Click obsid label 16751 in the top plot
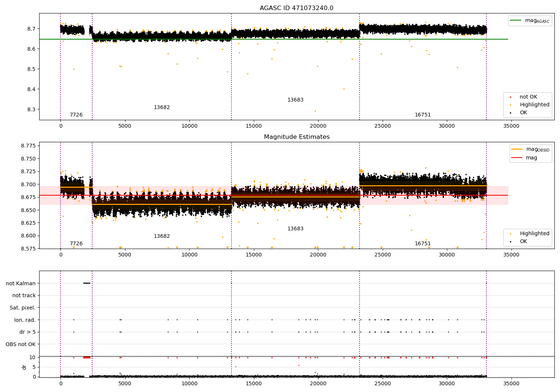 point(423,115)
